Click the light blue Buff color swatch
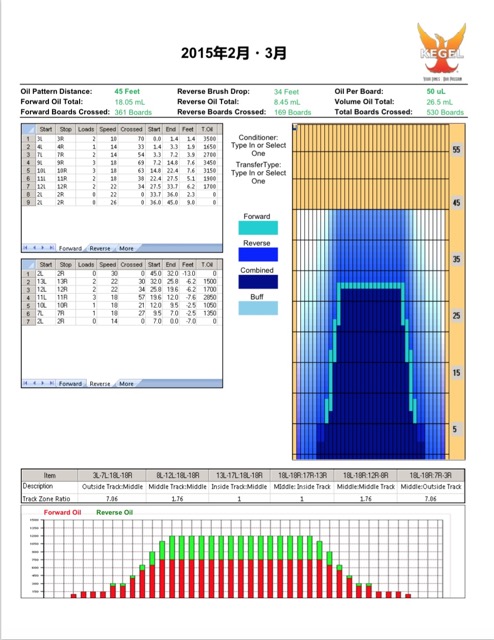Viewport: 494px width, 640px height. pos(258,308)
